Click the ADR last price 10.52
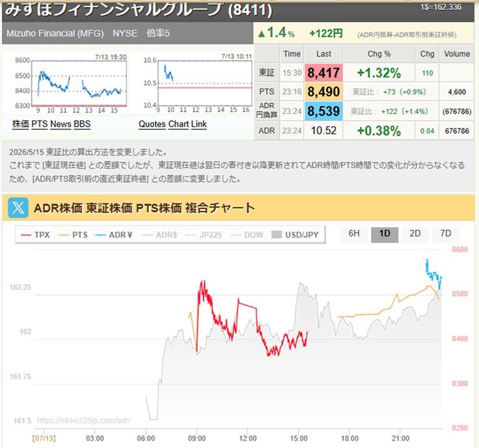 tap(323, 131)
